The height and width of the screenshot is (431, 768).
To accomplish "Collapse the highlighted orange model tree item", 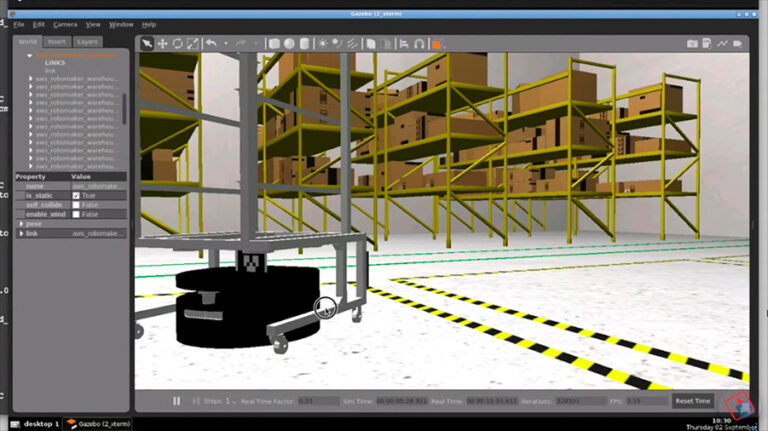I will click(30, 56).
